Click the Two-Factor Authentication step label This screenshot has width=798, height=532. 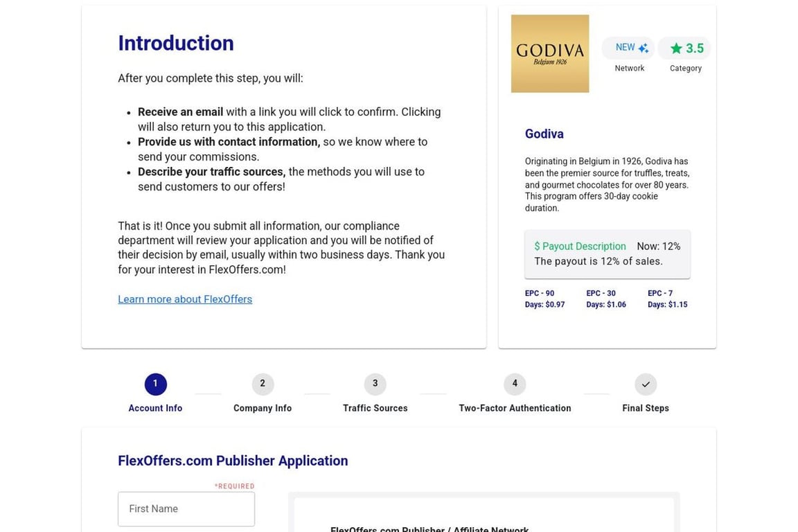point(515,408)
